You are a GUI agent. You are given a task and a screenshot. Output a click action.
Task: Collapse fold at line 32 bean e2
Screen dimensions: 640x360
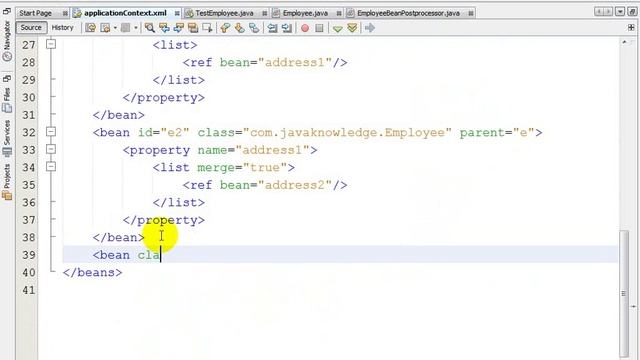[x=51, y=131]
